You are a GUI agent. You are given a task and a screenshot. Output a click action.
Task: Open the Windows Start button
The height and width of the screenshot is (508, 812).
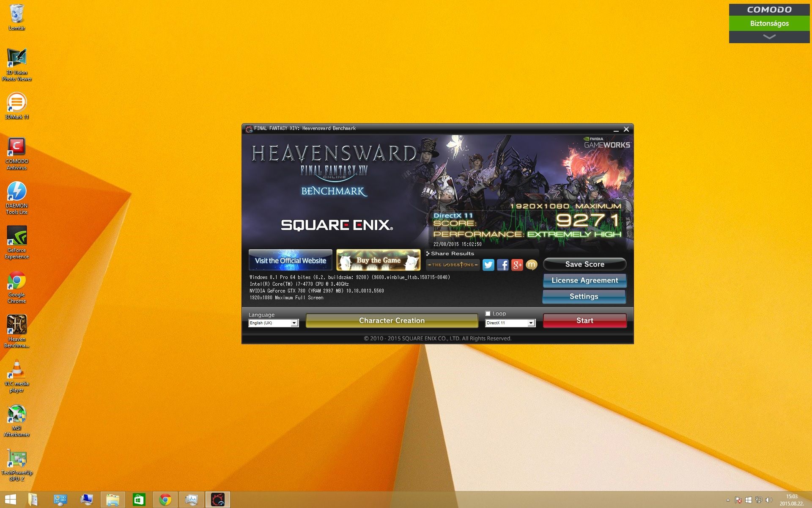pyautogui.click(x=11, y=500)
